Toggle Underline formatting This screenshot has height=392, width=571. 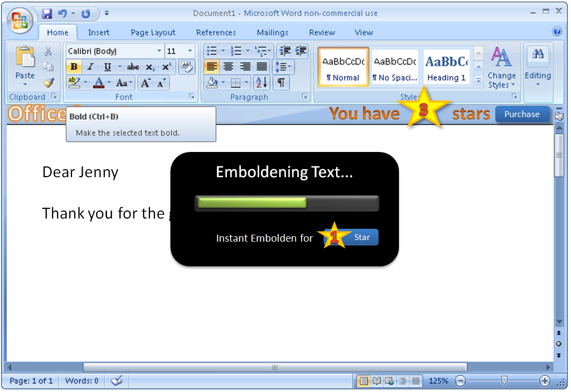(108, 67)
